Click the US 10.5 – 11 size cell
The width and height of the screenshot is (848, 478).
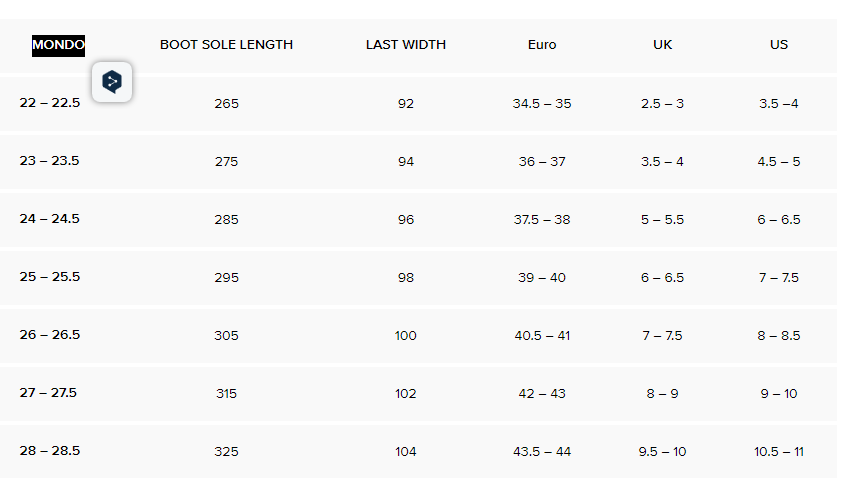[x=779, y=452]
